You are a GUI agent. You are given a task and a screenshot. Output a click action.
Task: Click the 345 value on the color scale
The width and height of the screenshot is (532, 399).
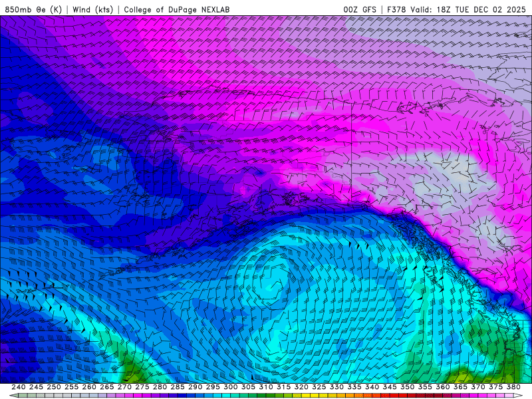click(x=390, y=387)
